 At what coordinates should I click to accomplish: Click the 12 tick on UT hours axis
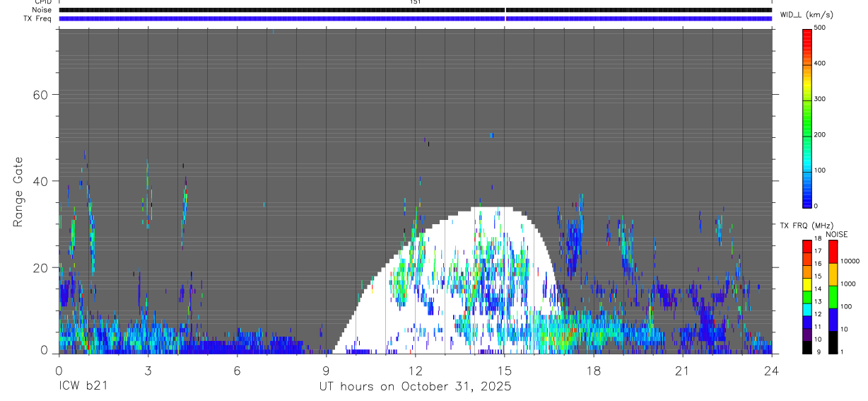[x=415, y=371]
